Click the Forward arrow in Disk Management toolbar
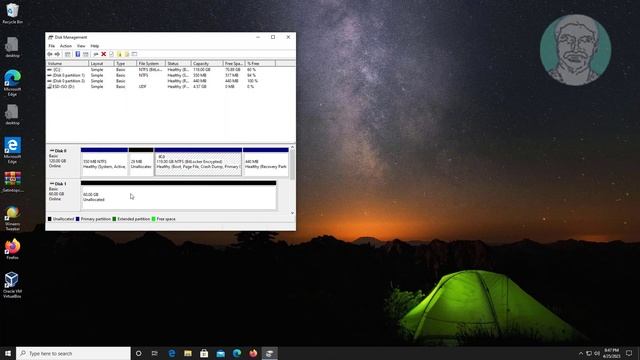640x360 pixels. [58, 54]
